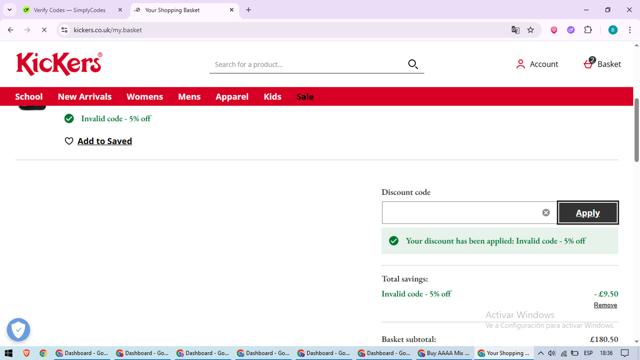Open the Windows notification center

pos(625,353)
